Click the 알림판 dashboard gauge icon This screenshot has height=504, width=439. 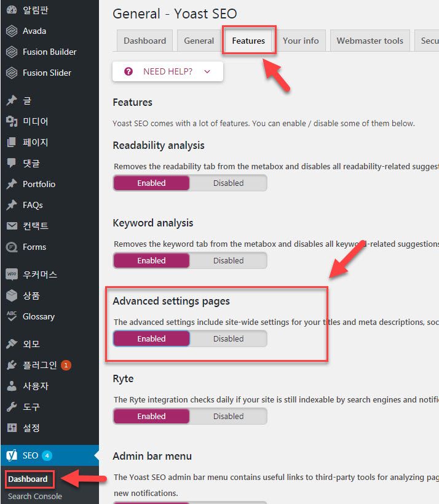(x=12, y=10)
